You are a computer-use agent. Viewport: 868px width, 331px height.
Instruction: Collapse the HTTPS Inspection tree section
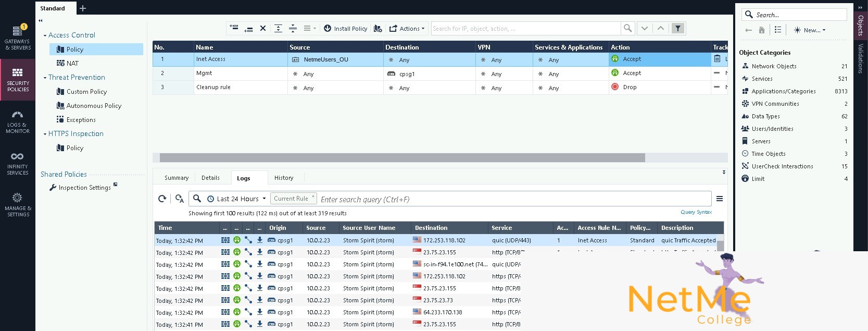pyautogui.click(x=45, y=134)
